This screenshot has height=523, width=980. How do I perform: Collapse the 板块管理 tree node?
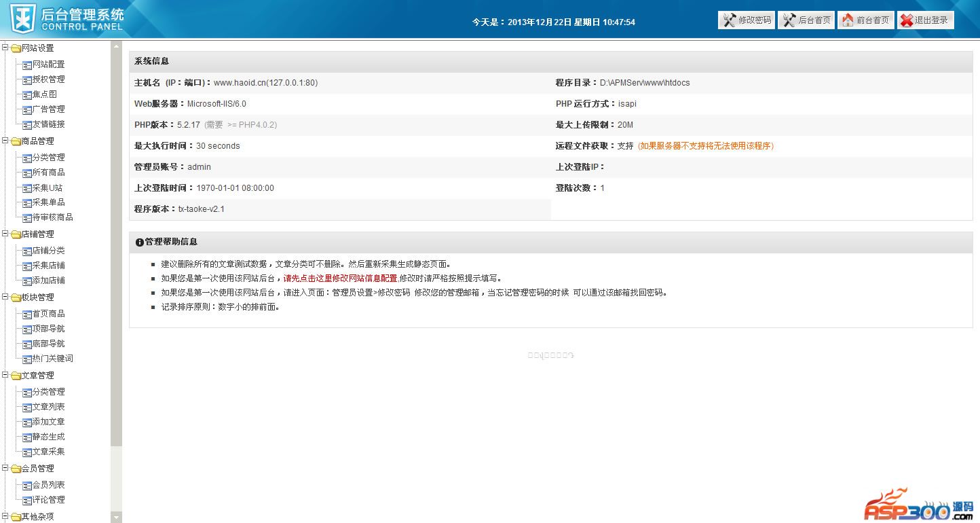coord(5,297)
